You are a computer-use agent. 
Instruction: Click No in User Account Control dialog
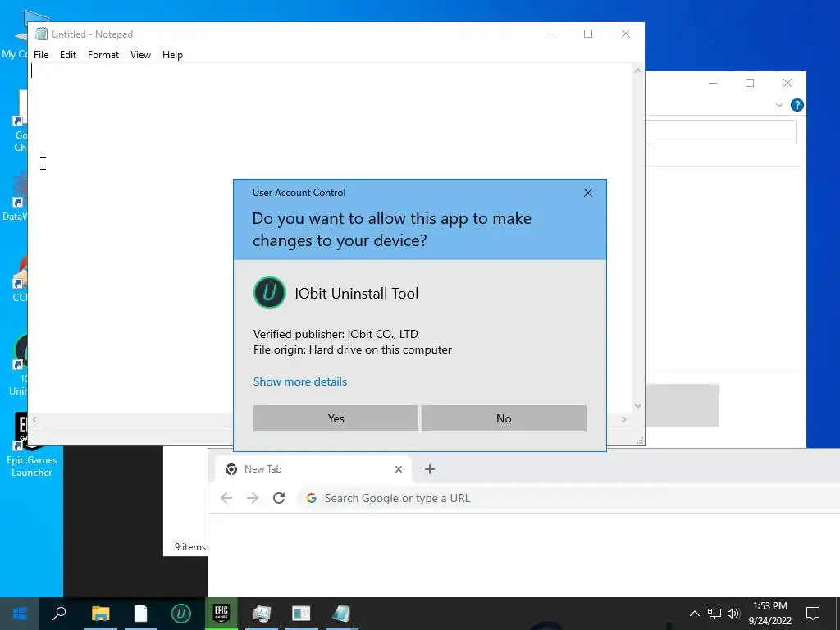pos(504,418)
